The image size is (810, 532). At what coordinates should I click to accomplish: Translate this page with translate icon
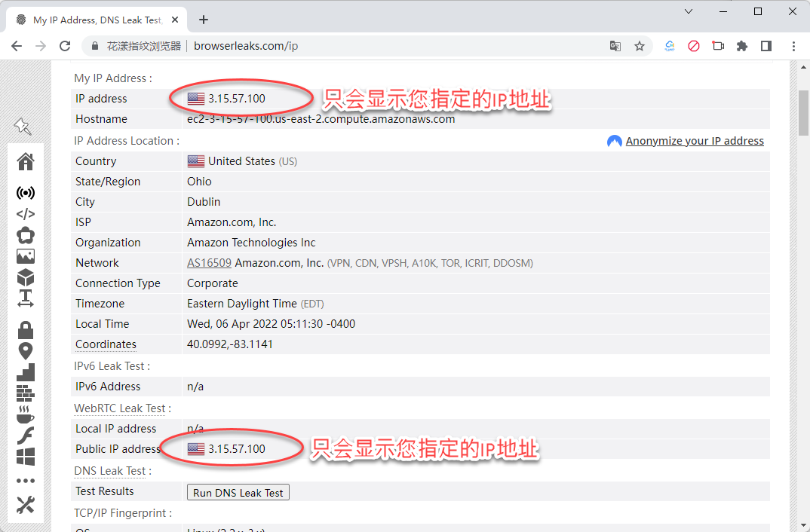pyautogui.click(x=615, y=46)
